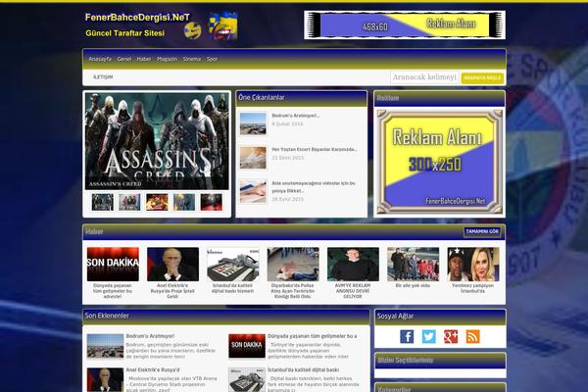The image size is (588, 392).
Task: Open İstanbul'da kaliteli dijital baskı hizmeti
Action: [232, 288]
